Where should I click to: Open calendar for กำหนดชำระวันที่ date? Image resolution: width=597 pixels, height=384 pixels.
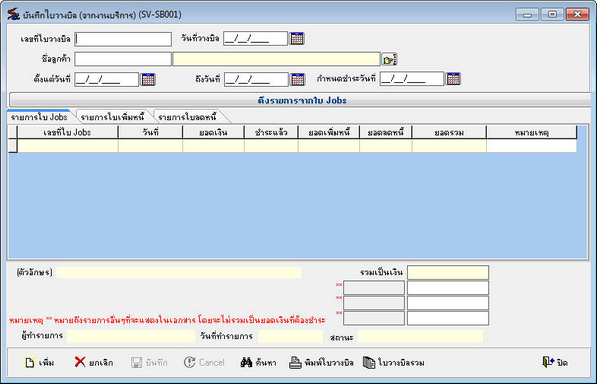click(453, 79)
